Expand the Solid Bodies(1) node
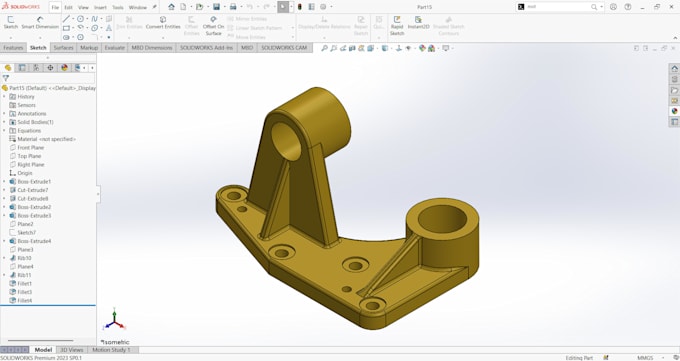 click(x=4, y=122)
